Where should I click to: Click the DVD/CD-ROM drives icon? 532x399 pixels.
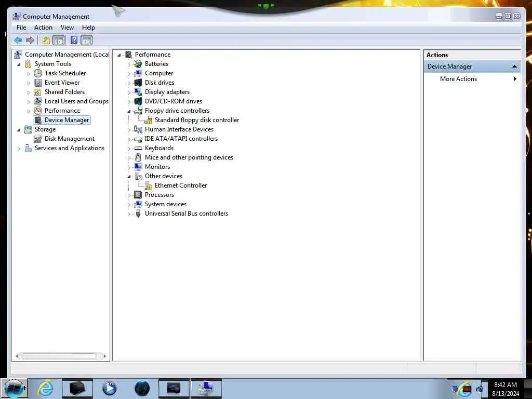(138, 101)
